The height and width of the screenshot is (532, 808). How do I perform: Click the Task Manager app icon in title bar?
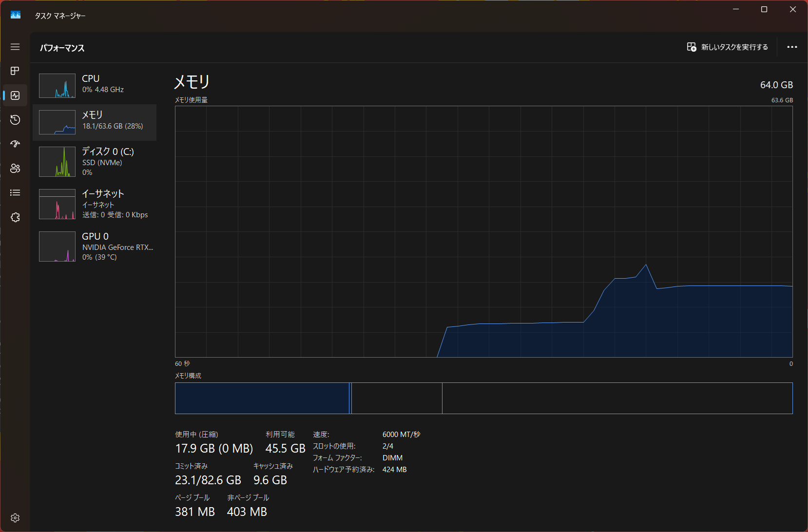tap(16, 16)
